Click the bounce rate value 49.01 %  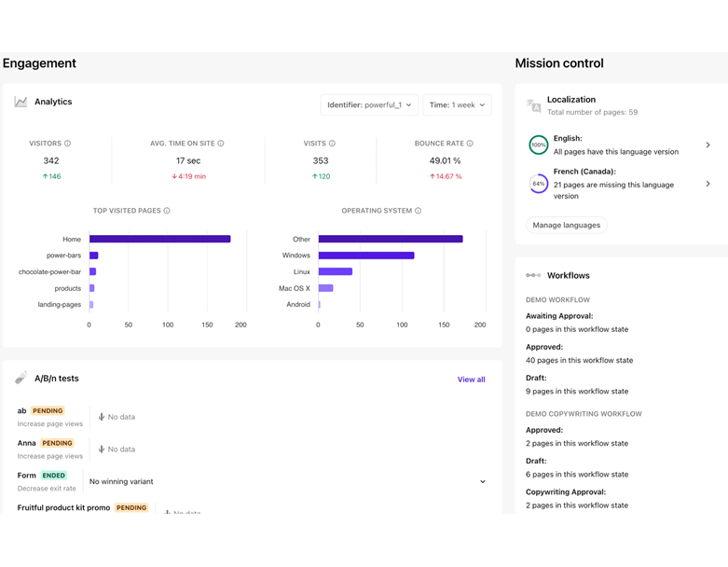[x=445, y=160]
